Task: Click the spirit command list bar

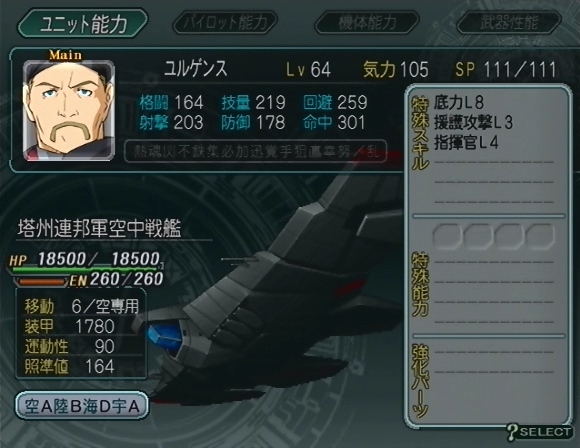Action: (256, 151)
